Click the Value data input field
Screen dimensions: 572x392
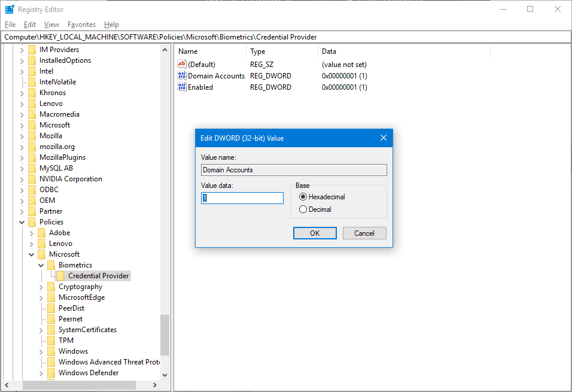pos(242,198)
